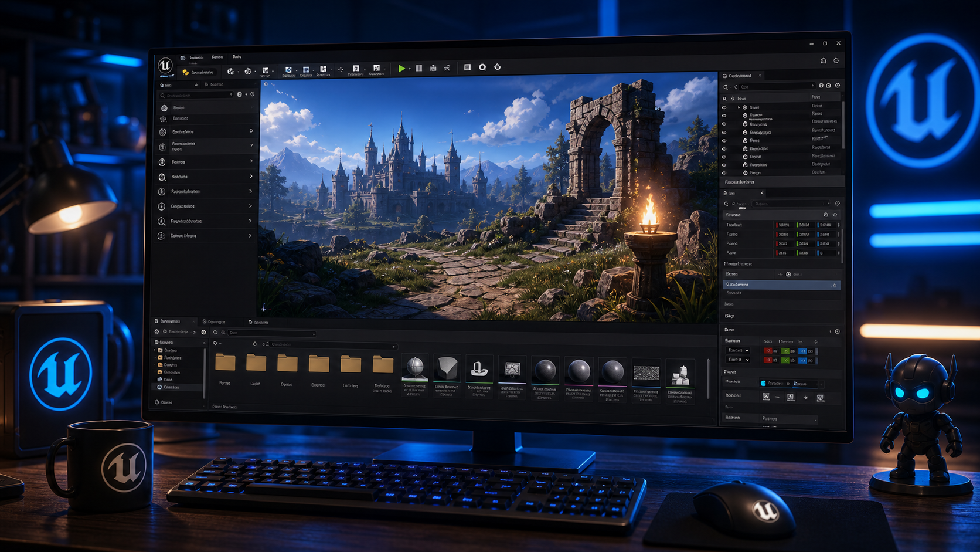Click the round icon right of the headset
The width and height of the screenshot is (980, 552).
836,60
